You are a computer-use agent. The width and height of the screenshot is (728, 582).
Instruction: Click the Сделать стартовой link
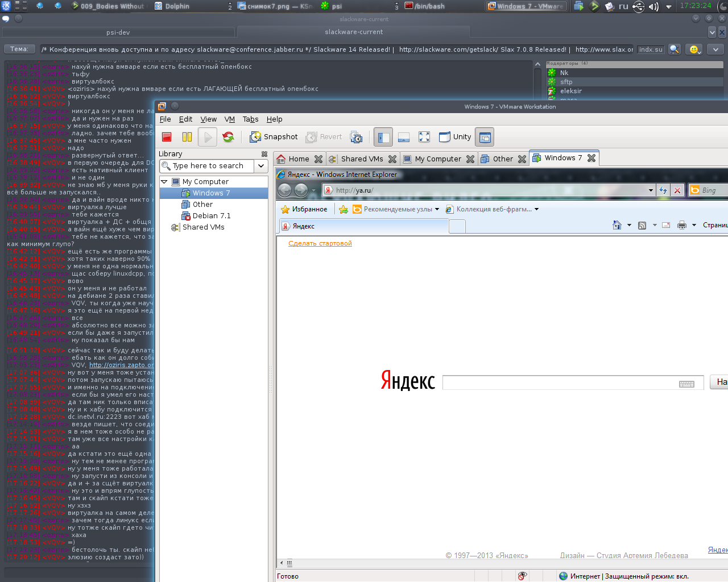tap(320, 243)
